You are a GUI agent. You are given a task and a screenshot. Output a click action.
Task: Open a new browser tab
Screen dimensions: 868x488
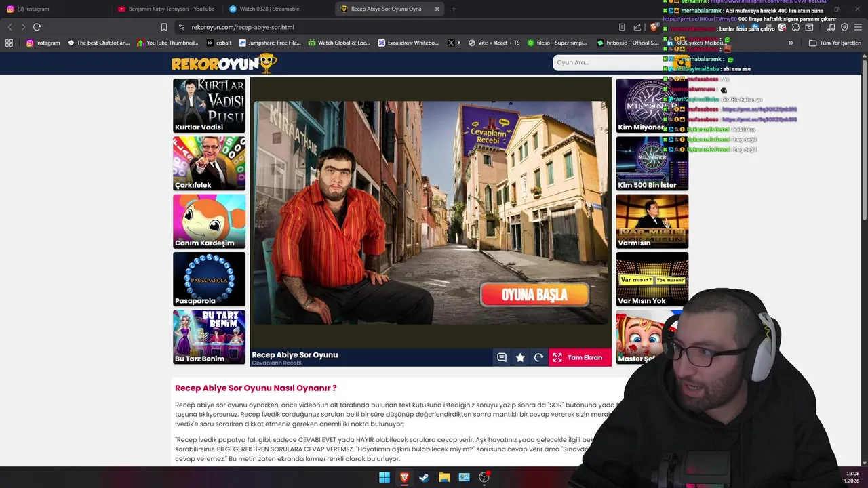pos(454,9)
